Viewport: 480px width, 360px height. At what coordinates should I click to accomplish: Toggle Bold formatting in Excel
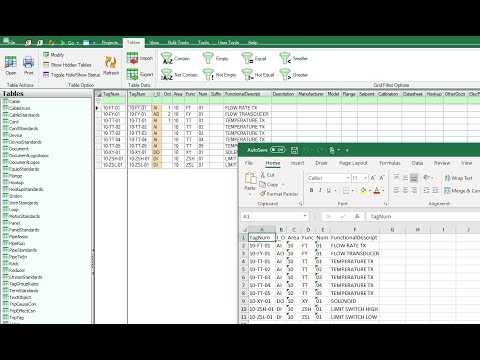point(311,190)
